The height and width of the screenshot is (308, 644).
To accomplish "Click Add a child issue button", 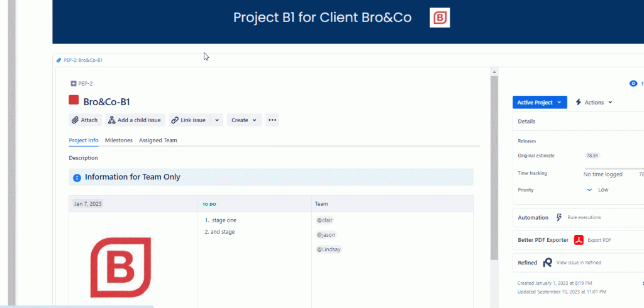I will [136, 120].
